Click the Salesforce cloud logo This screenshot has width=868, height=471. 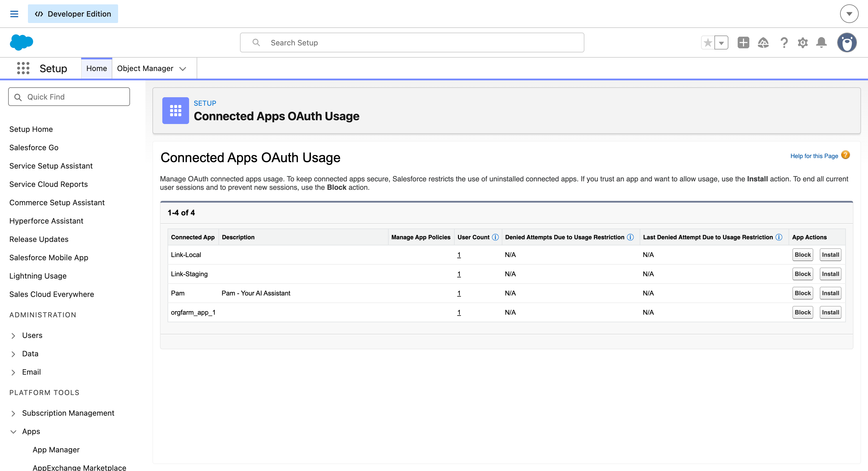click(x=22, y=42)
